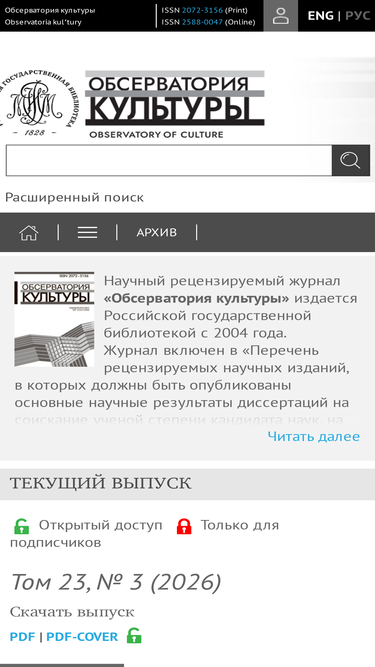Expand description with Читать далее

[314, 436]
